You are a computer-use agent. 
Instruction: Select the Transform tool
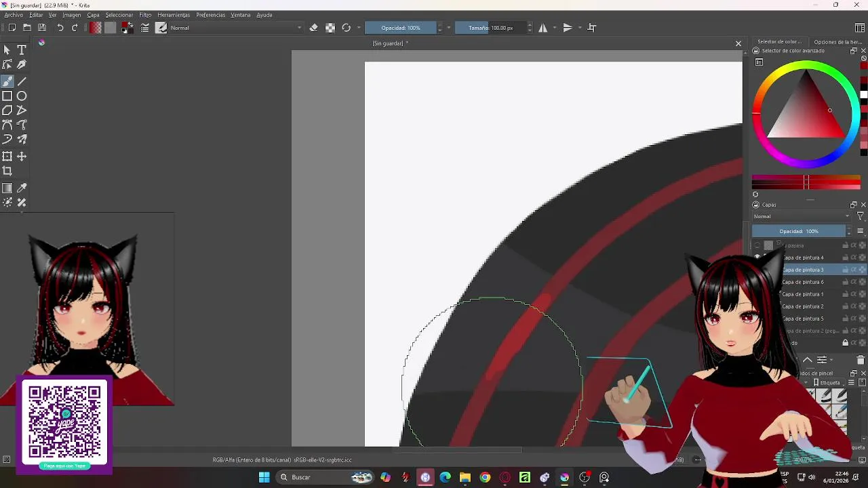[x=7, y=157]
